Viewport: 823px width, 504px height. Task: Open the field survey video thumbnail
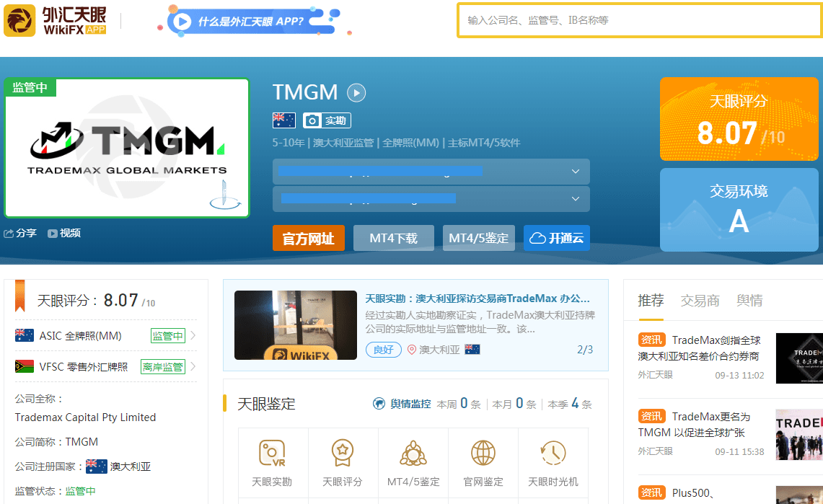pyautogui.click(x=296, y=325)
